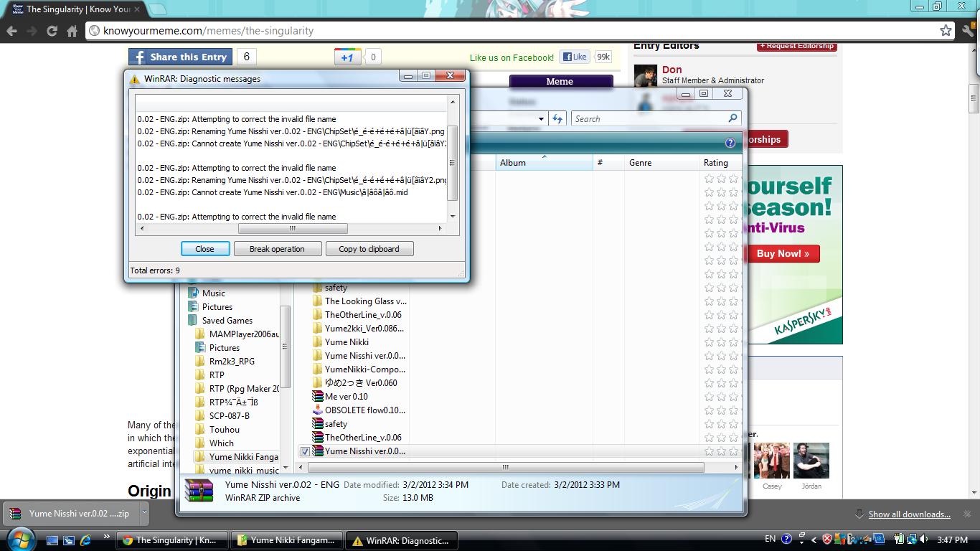Click Chrome's address bar URL
980x551 pixels.
[208, 31]
